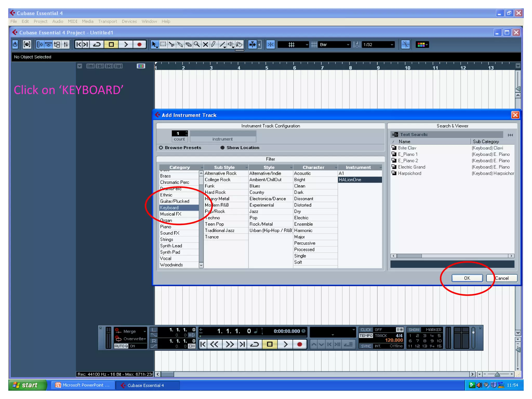This screenshot has height=399, width=532.
Task: Click the results horizontal scrollbar
Action: click(x=452, y=256)
